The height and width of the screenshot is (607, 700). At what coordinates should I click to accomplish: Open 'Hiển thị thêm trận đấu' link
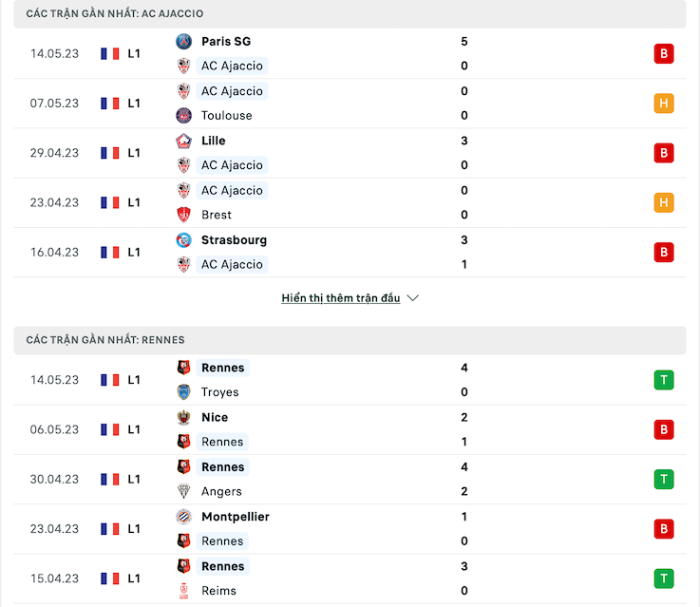(341, 298)
